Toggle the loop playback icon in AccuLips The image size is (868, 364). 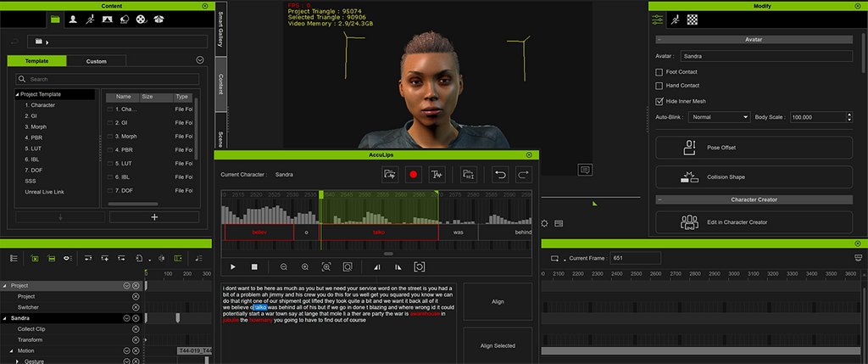point(419,266)
